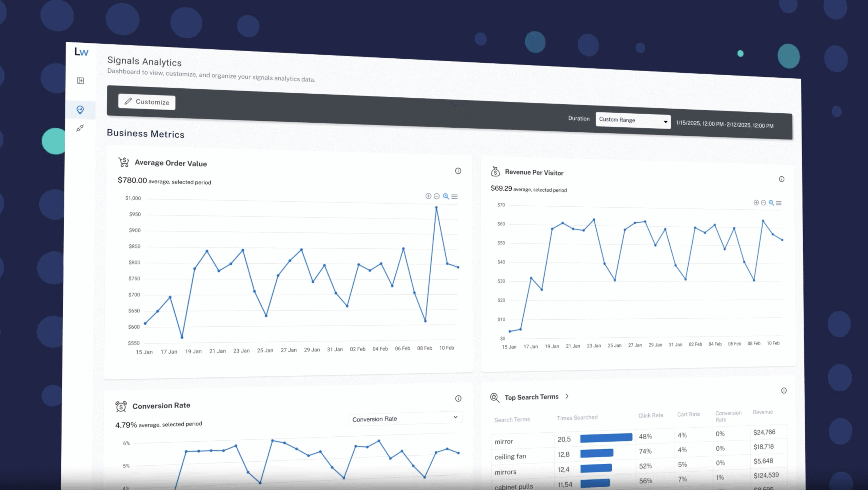Click the mirrors Times Searched bar
The image size is (868, 490).
[596, 468]
